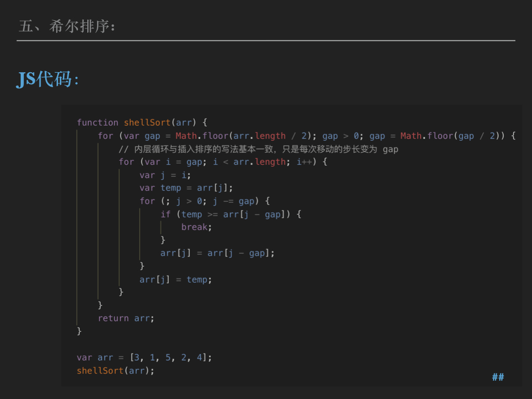Click the blue ## marker at bottom right
This screenshot has height=399, width=532.
pyautogui.click(x=498, y=377)
